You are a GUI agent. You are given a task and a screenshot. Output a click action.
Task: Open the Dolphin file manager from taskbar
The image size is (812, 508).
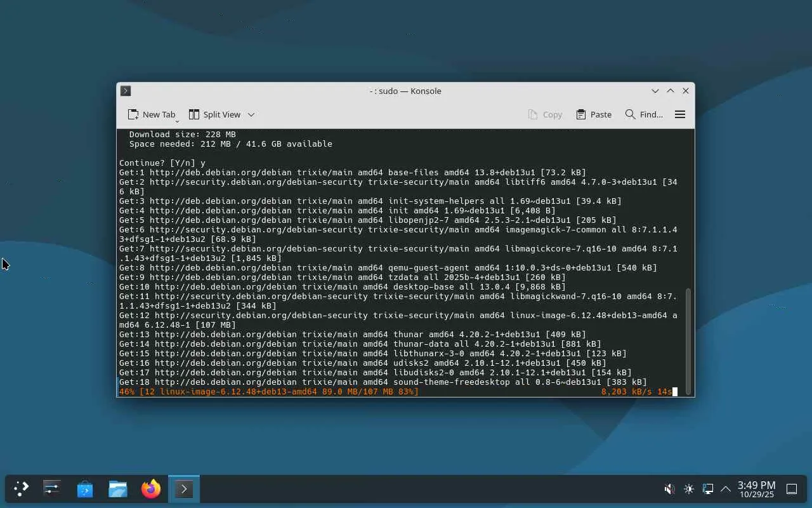pos(118,489)
